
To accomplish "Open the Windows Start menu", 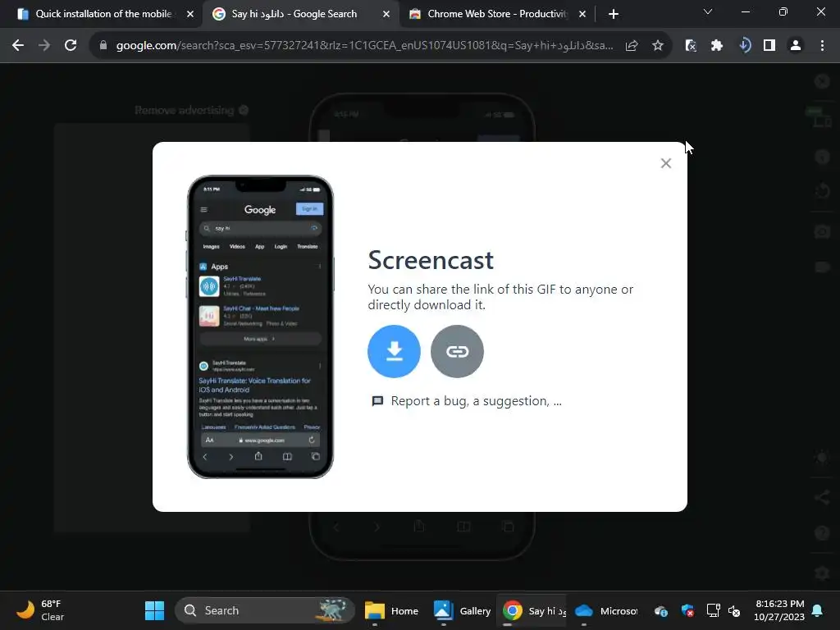I will click(x=155, y=610).
